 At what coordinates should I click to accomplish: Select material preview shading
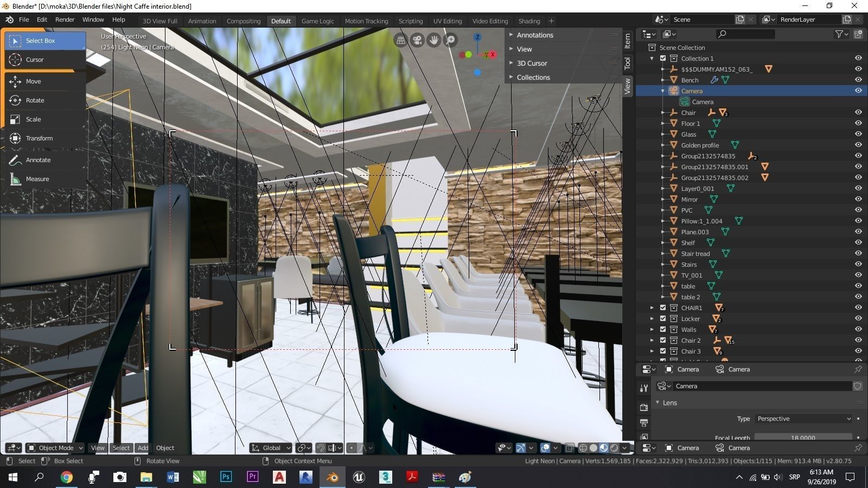(604, 448)
